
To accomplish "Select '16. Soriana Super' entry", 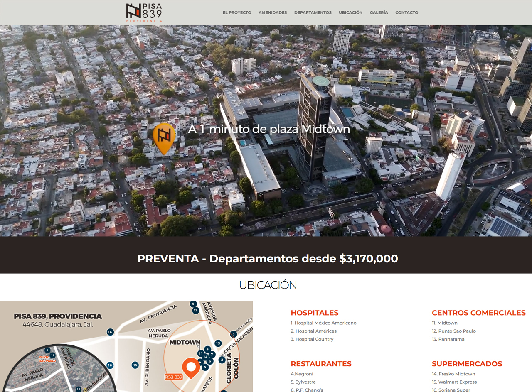I will click(451, 390).
